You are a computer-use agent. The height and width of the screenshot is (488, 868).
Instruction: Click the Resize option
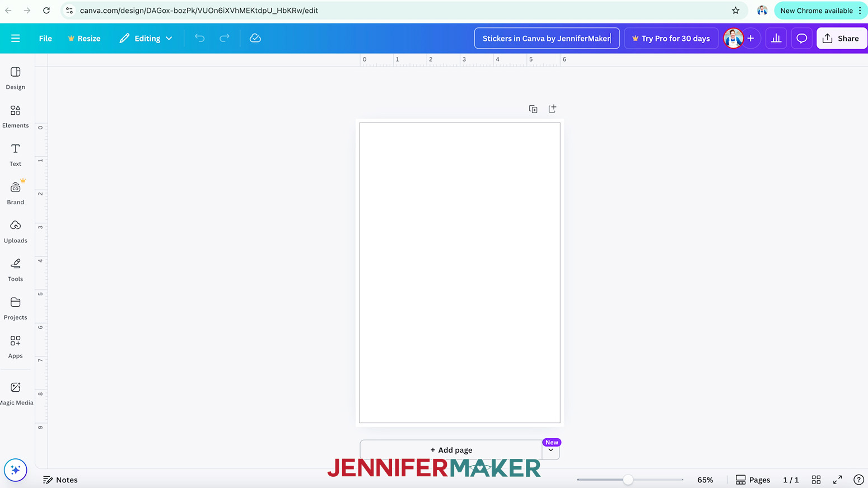pyautogui.click(x=84, y=39)
